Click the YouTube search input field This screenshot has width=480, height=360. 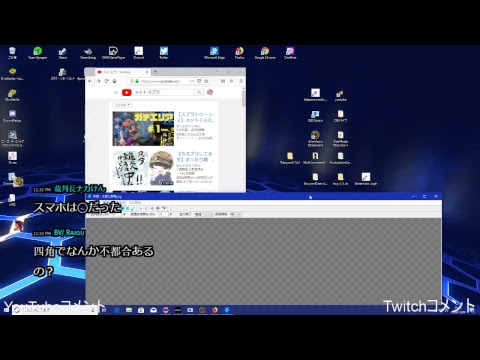click(164, 92)
